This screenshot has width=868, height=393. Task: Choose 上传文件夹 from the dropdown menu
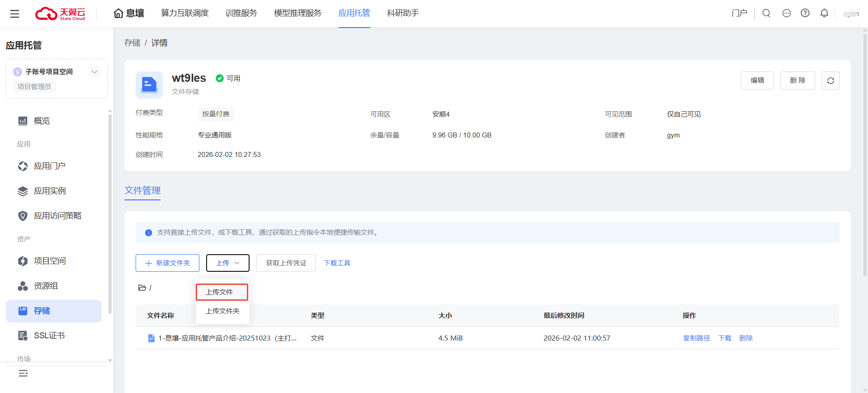pos(222,311)
